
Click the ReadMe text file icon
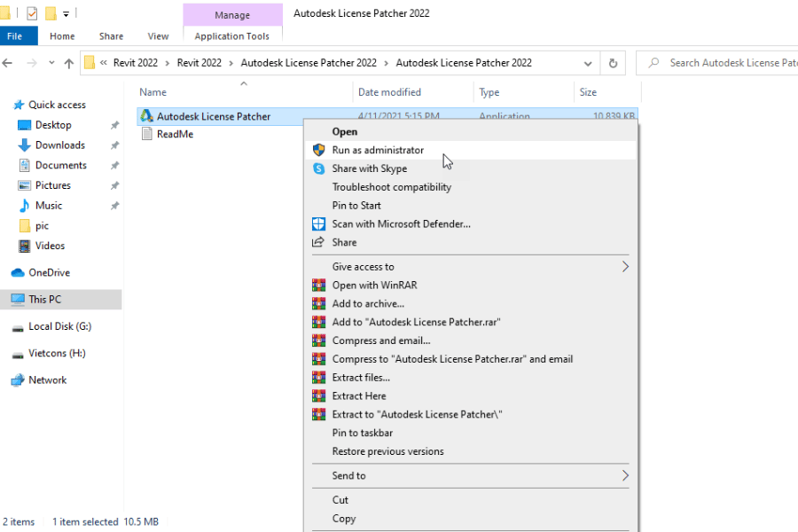147,134
